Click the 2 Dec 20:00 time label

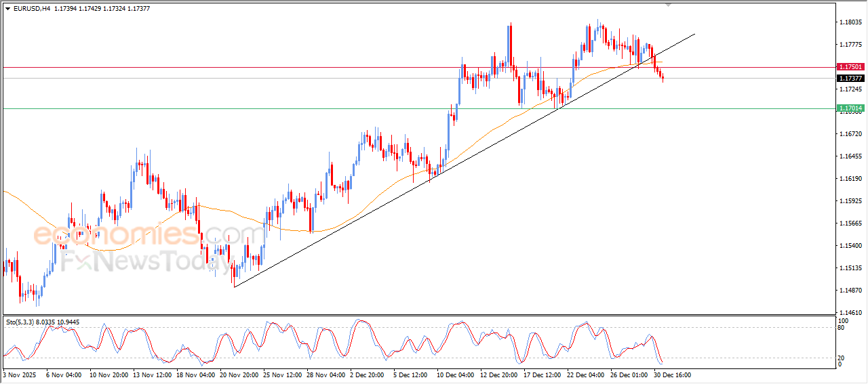click(x=368, y=375)
